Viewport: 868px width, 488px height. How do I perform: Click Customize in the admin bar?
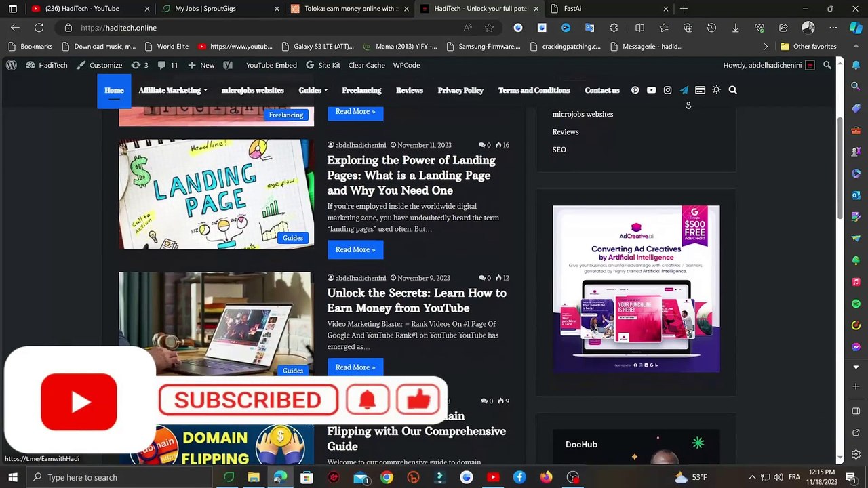coord(100,65)
